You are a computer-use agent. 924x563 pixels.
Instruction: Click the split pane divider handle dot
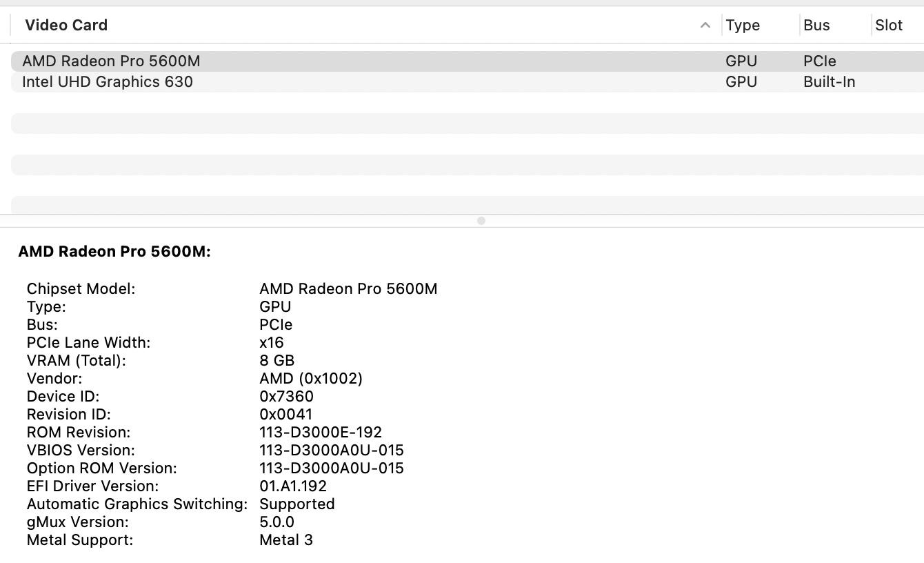(481, 221)
